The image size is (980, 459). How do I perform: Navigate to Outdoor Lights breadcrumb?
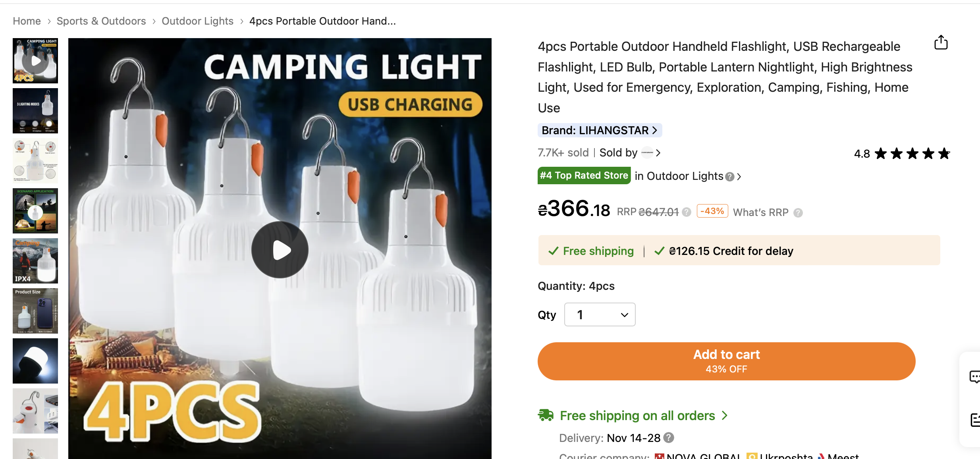(x=197, y=21)
